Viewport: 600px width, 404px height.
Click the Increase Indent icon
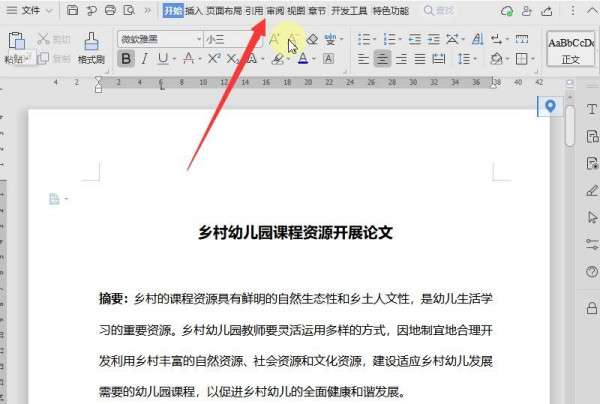[433, 39]
